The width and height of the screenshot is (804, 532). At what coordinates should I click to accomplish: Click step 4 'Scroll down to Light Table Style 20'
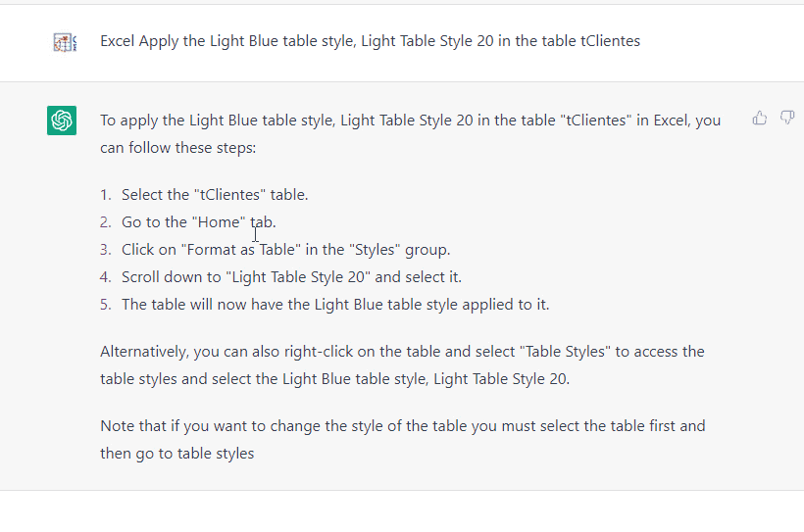point(291,276)
